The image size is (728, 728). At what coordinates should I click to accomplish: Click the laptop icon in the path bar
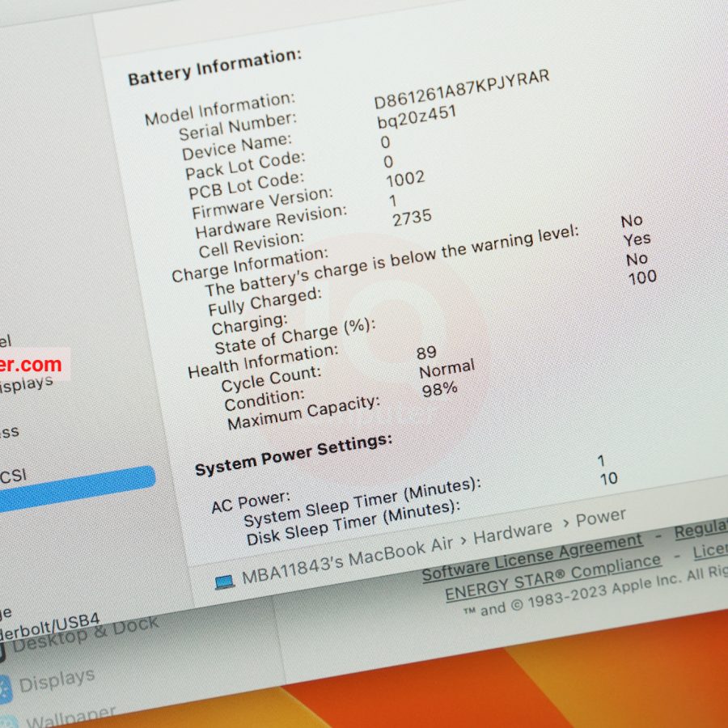225,582
